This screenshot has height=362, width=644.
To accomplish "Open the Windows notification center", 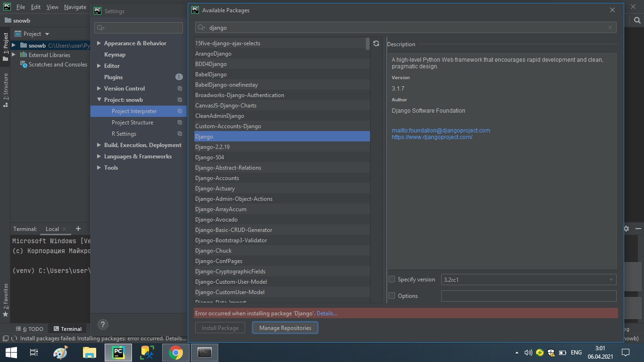I will click(x=626, y=352).
